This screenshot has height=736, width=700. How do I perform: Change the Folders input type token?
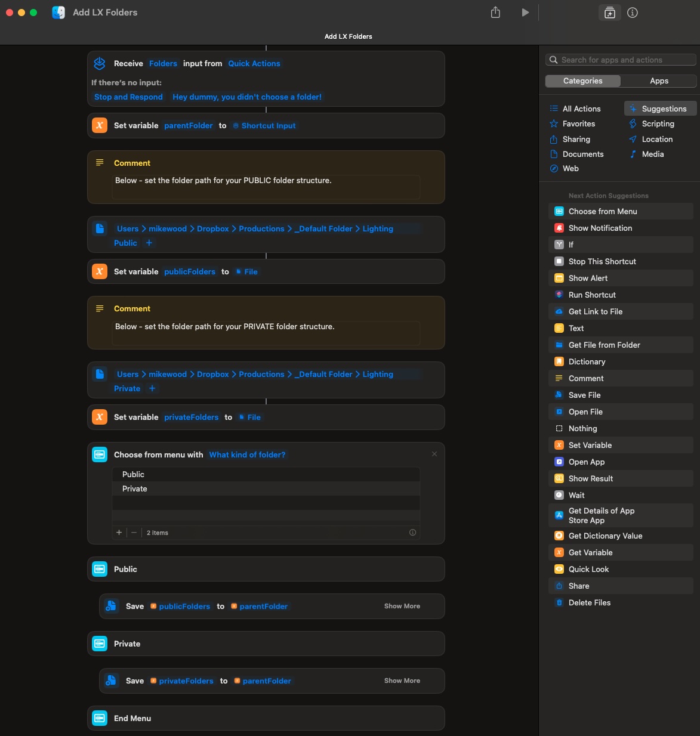click(x=163, y=63)
